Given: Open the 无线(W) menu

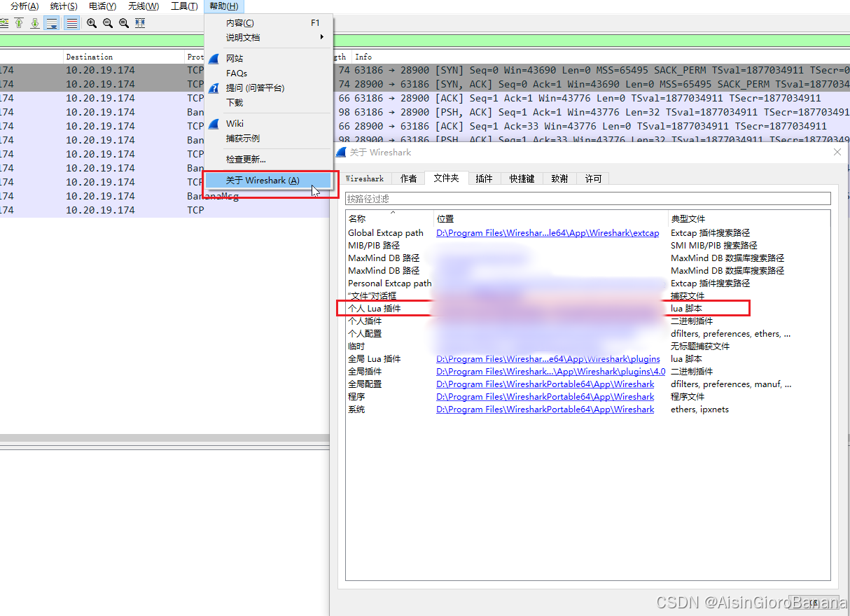Looking at the screenshot, I should click(x=144, y=6).
